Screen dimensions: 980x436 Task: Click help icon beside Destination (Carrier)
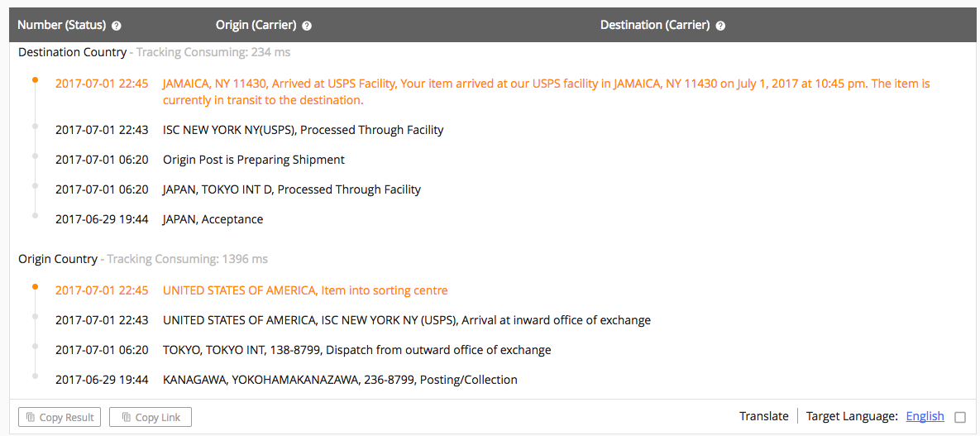click(720, 26)
